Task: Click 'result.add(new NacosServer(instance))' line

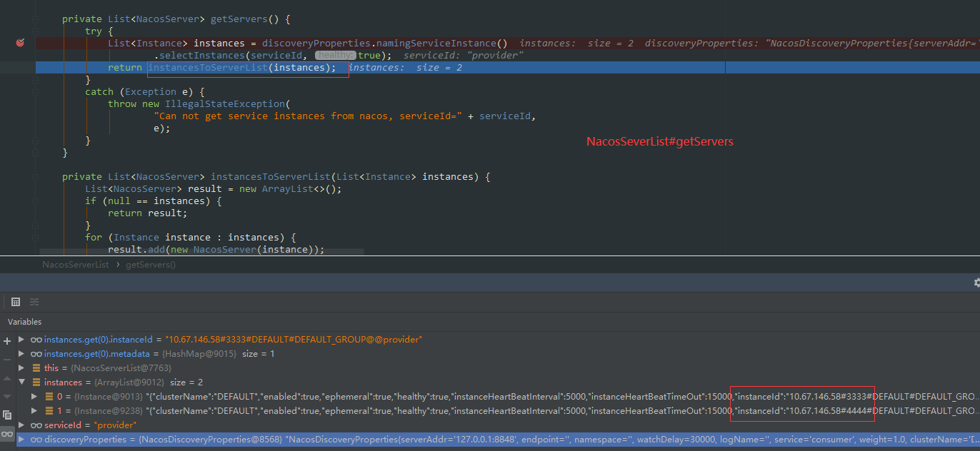Action: [x=216, y=250]
